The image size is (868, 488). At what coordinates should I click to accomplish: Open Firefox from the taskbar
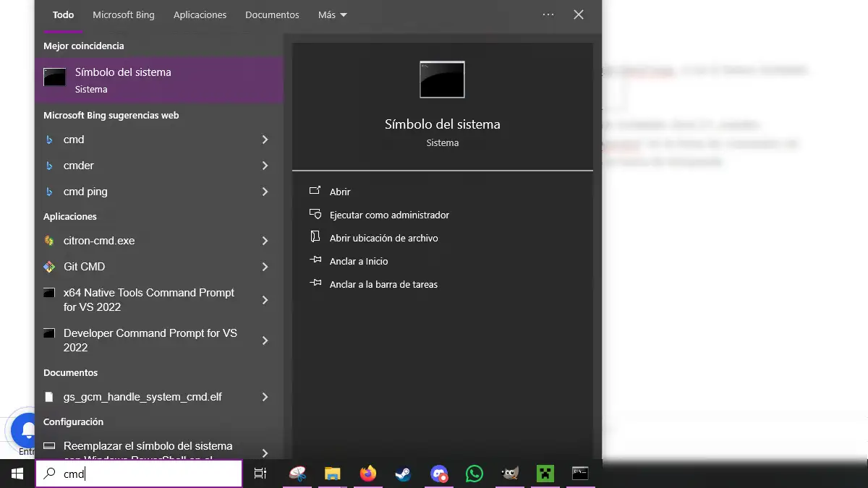click(x=368, y=474)
